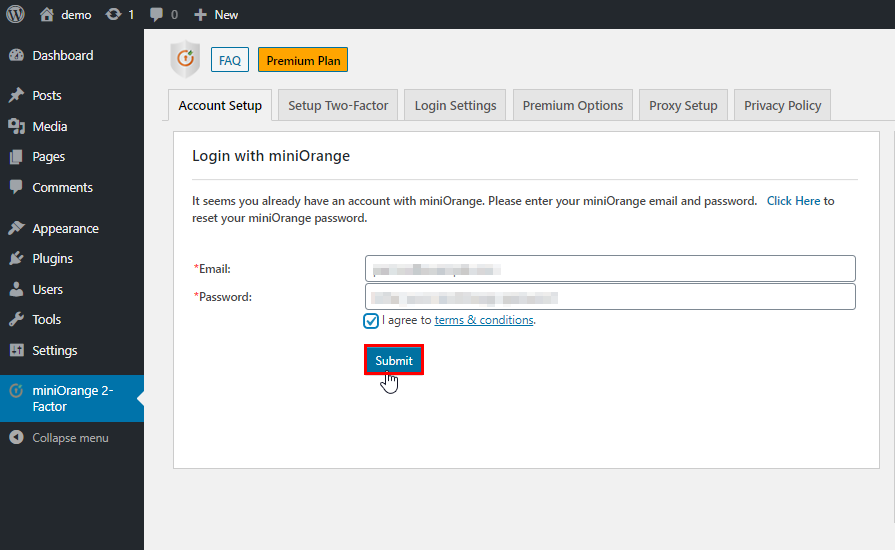Viewport: 895px width, 550px height.
Task: Open the demo site home icon
Action: [47, 14]
